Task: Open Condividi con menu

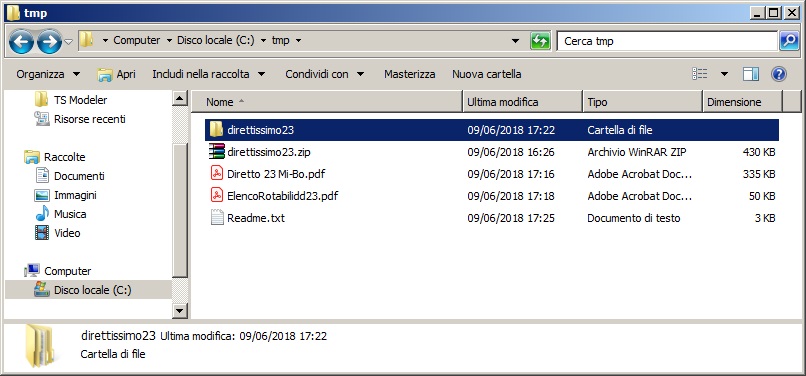Action: (325, 74)
